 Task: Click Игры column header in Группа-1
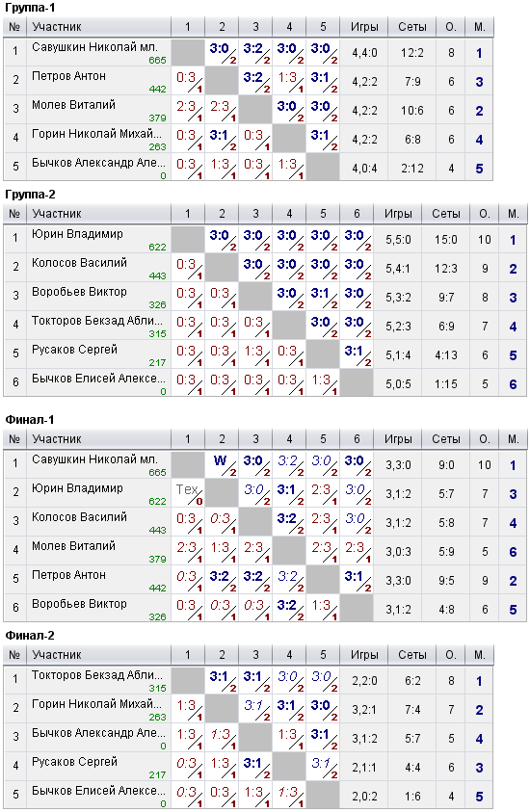[x=363, y=27]
